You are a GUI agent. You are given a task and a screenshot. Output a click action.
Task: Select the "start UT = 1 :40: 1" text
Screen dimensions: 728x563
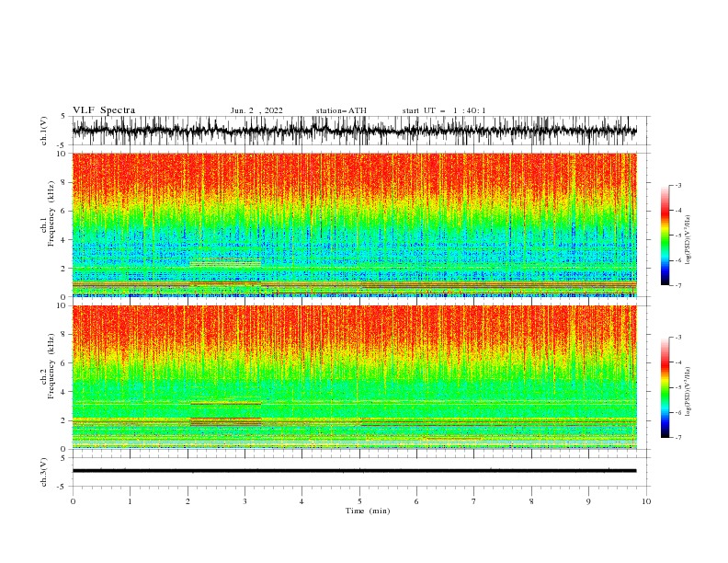coord(444,110)
